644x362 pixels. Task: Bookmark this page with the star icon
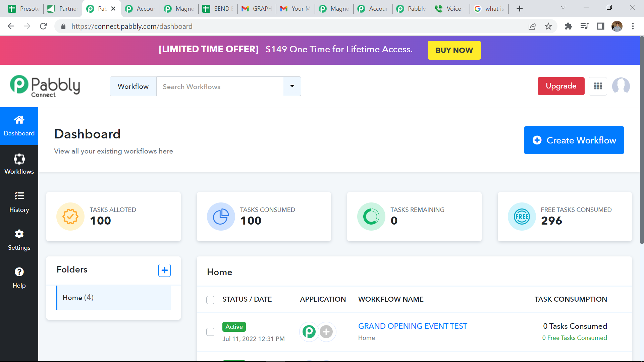tap(548, 26)
